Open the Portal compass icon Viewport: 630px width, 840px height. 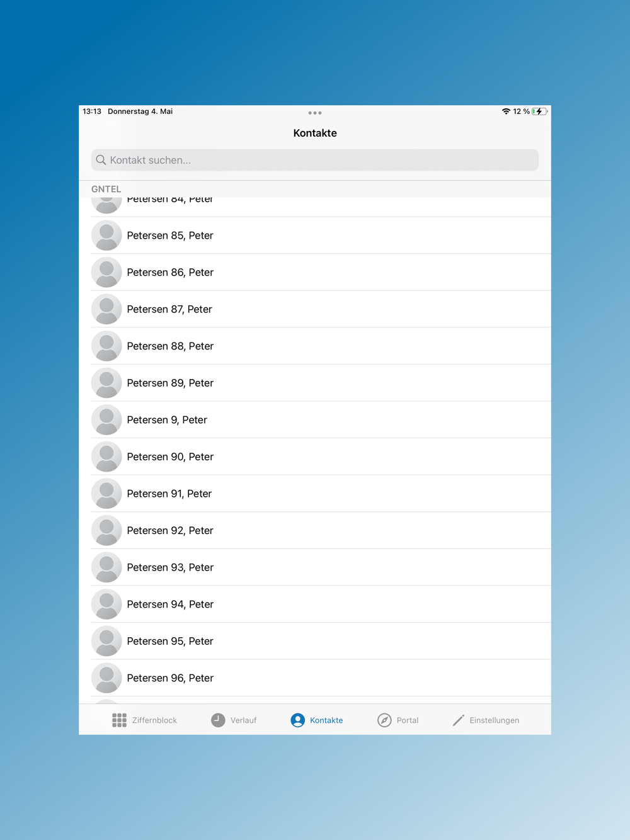[x=384, y=720]
